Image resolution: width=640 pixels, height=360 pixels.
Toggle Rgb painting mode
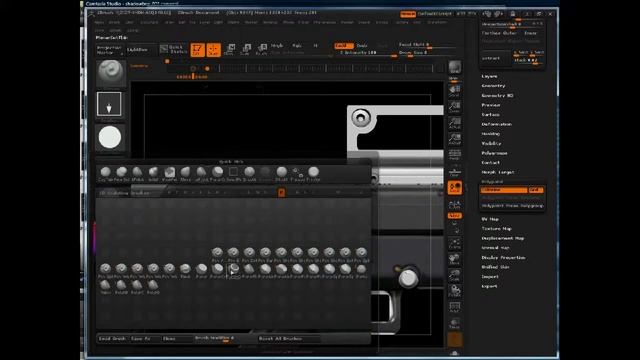297,46
